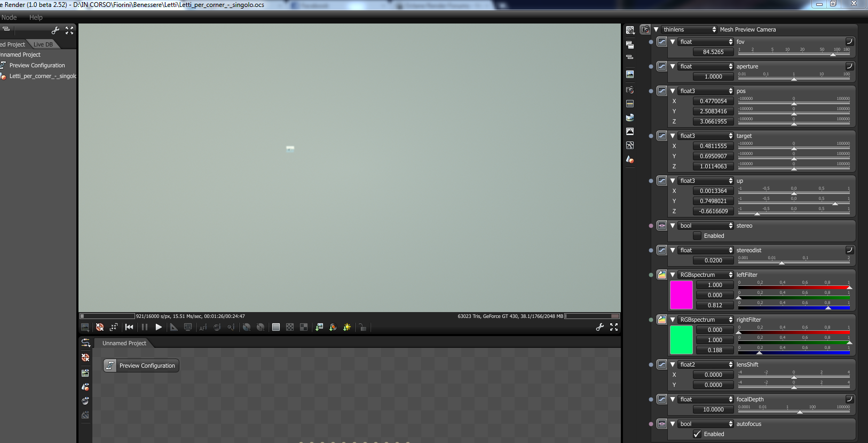Click the Preview Configuration node in graph
868x443 pixels.
click(141, 366)
